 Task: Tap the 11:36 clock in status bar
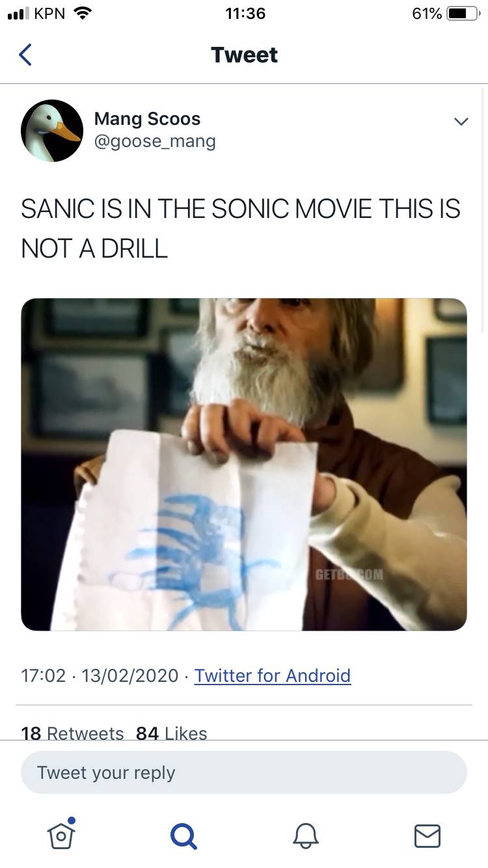pyautogui.click(x=245, y=13)
